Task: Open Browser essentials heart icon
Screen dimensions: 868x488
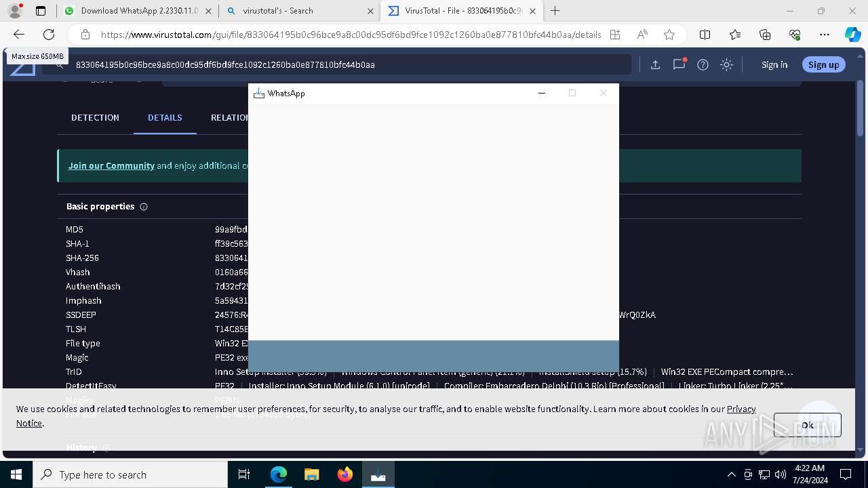Action: 795,35
